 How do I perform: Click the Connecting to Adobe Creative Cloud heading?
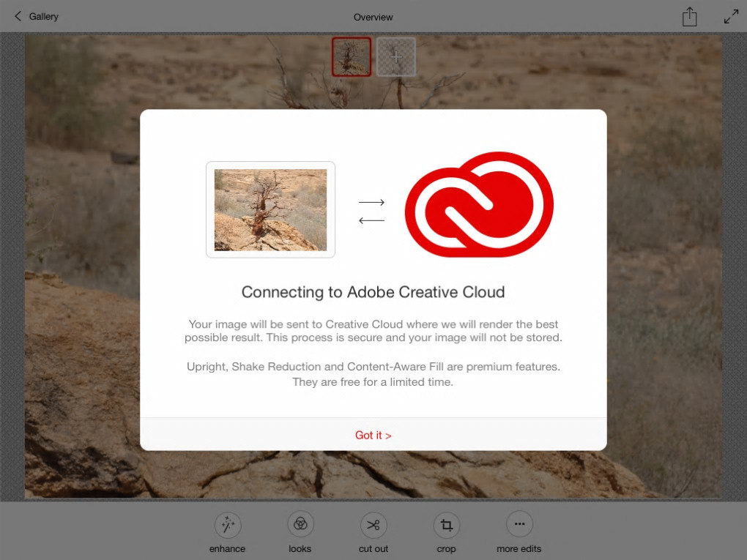coord(373,292)
